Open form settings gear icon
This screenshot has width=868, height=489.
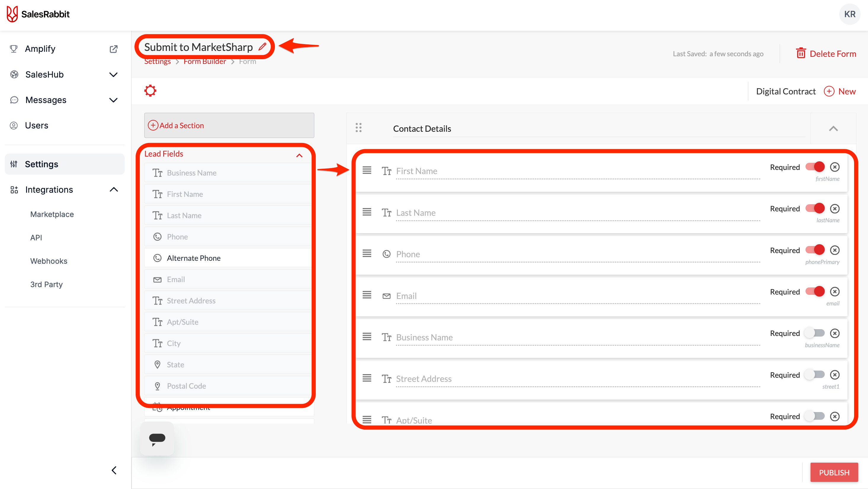tap(150, 91)
